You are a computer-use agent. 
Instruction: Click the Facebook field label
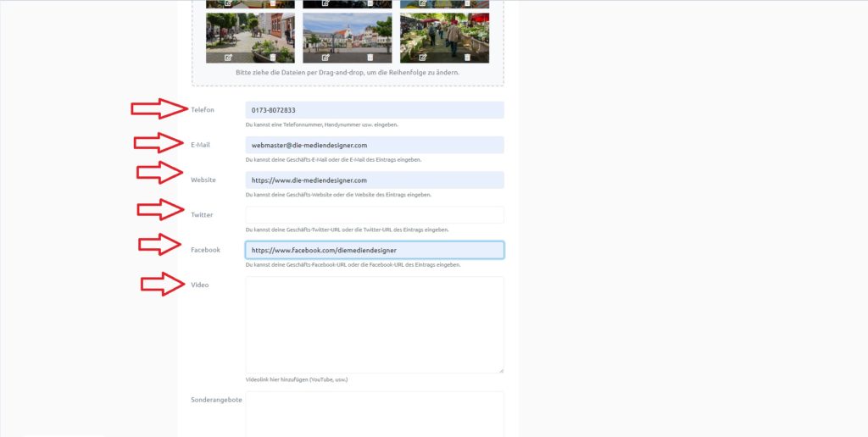click(x=205, y=250)
